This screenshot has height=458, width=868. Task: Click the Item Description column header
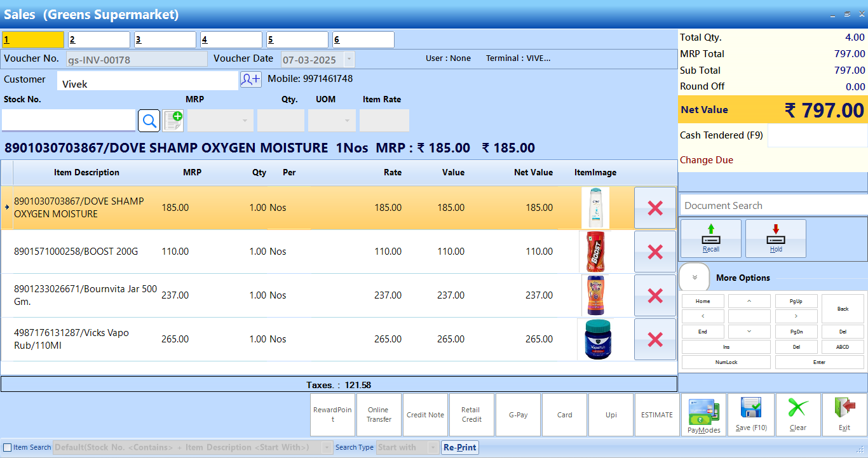tap(86, 172)
